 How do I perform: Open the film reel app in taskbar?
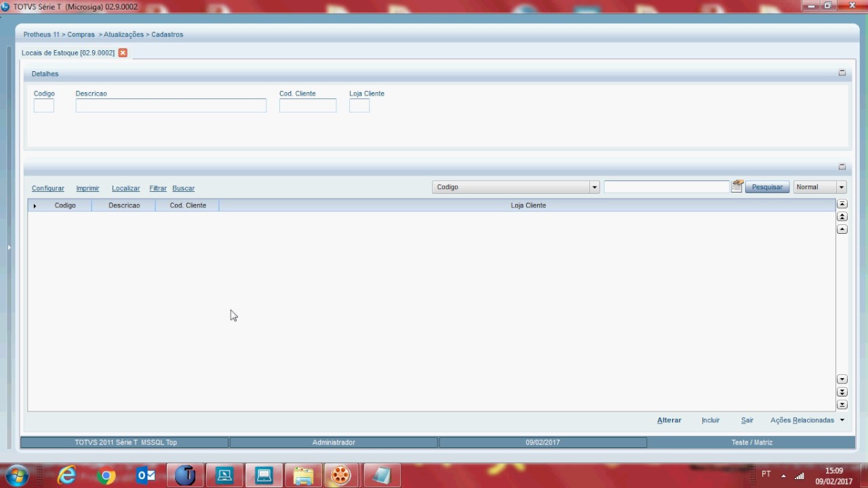[341, 476]
